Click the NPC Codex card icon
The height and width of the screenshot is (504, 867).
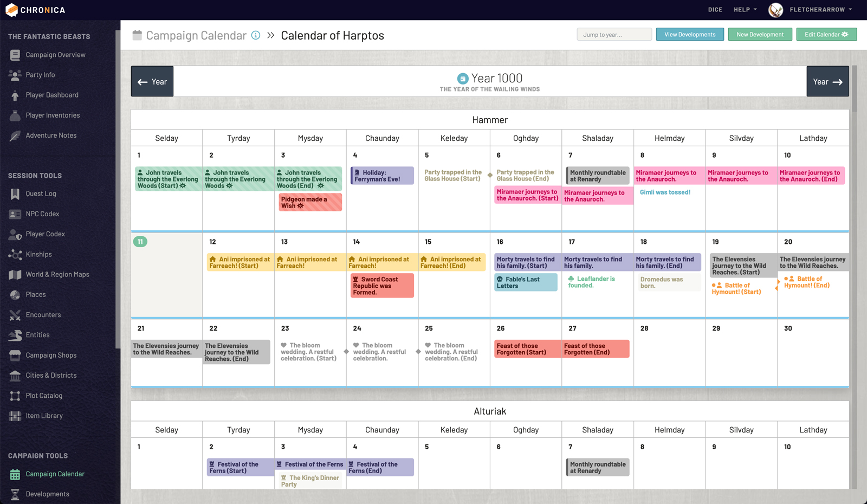(15, 214)
